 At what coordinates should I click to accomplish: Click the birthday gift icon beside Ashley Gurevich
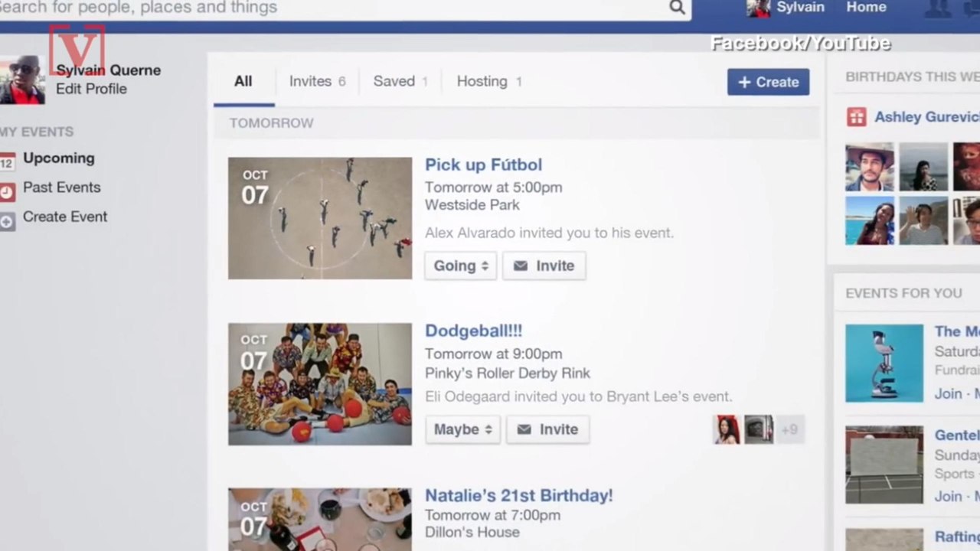(x=856, y=117)
